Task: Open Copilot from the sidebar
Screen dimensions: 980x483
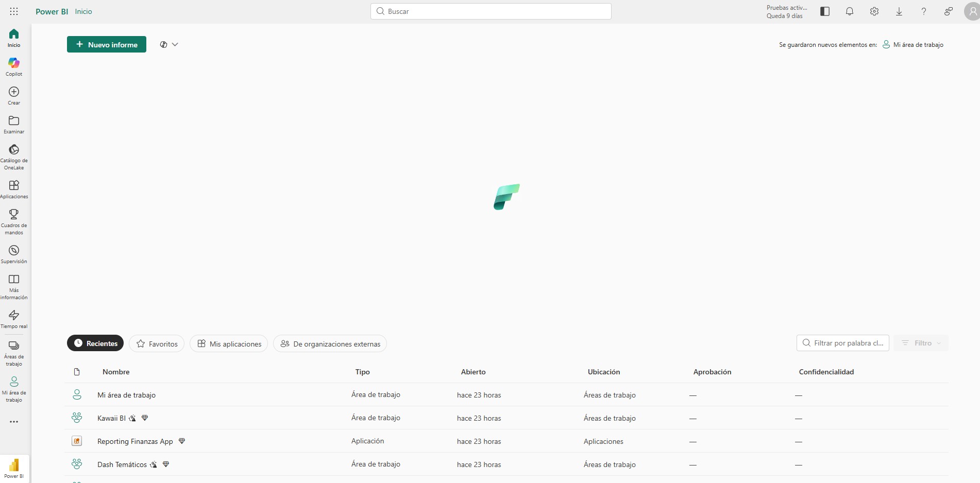Action: coord(14,67)
